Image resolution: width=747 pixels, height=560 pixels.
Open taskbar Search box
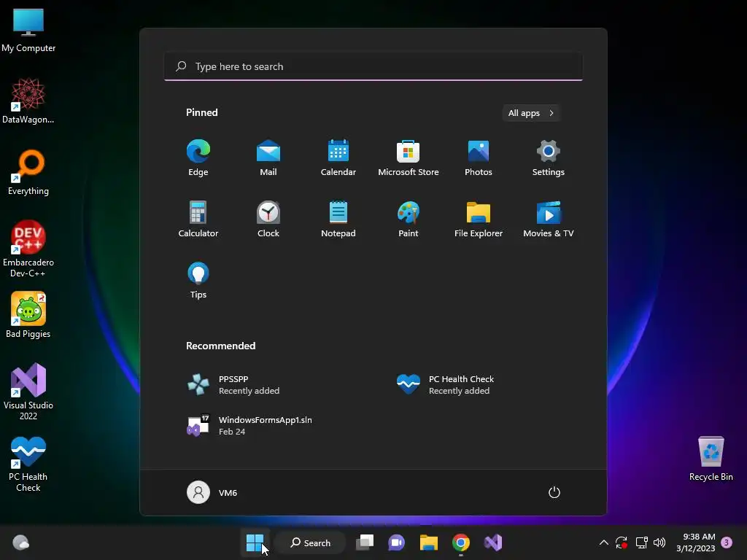(310, 542)
